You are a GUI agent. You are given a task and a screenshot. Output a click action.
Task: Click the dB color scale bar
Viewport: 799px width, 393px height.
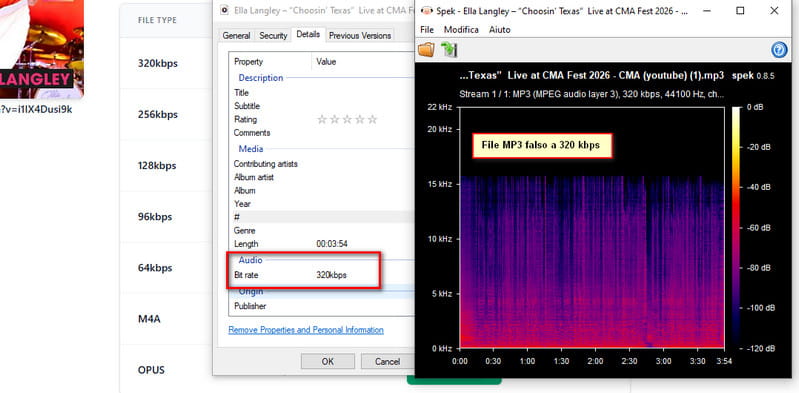point(737,228)
